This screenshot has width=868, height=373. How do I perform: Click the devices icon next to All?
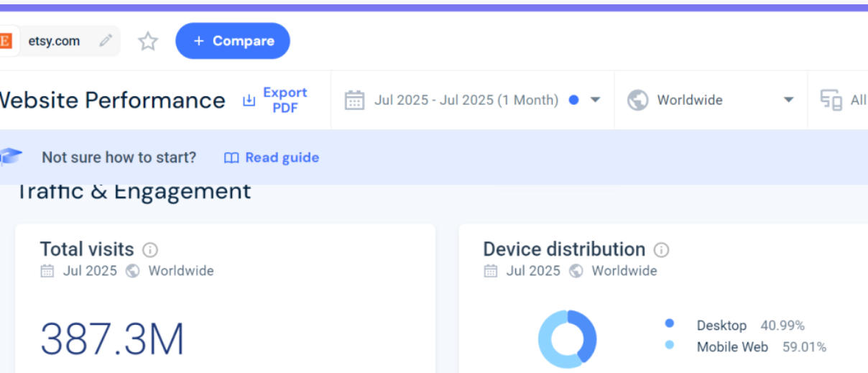point(831,101)
